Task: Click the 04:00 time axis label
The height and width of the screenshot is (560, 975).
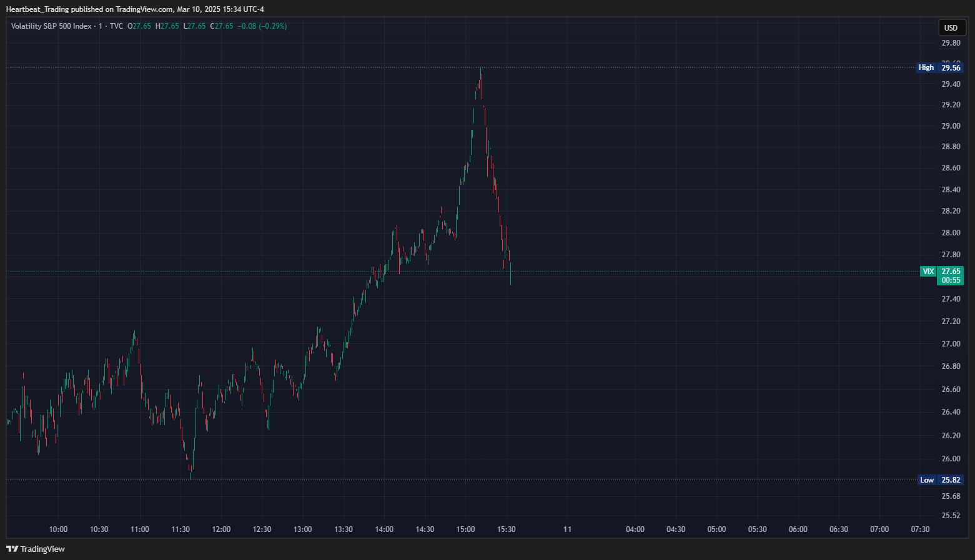Action: (635, 529)
